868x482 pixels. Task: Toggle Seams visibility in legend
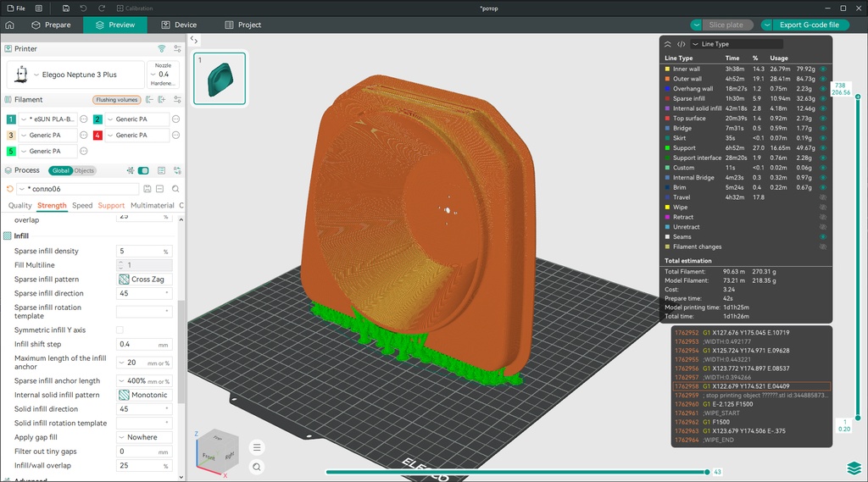click(x=823, y=237)
